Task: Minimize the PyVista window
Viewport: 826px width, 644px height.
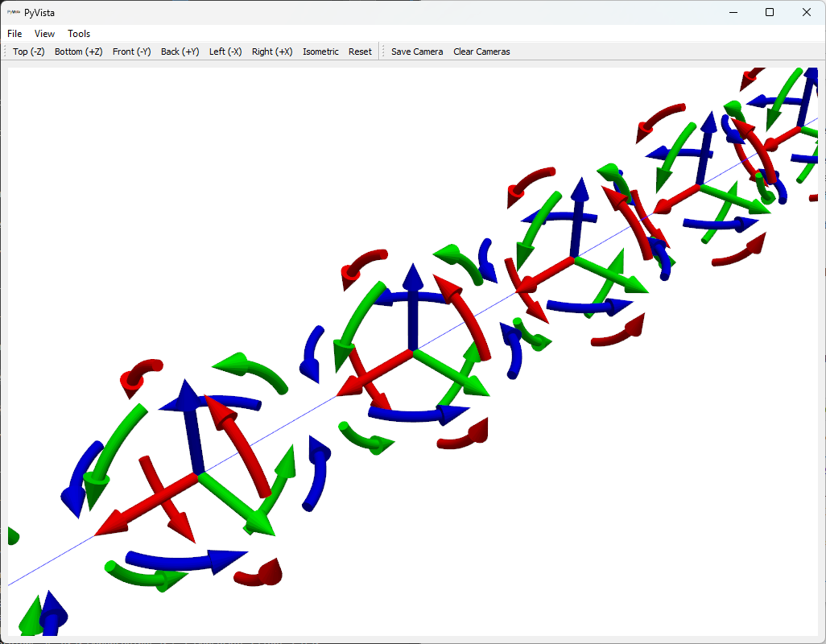Action: 733,12
